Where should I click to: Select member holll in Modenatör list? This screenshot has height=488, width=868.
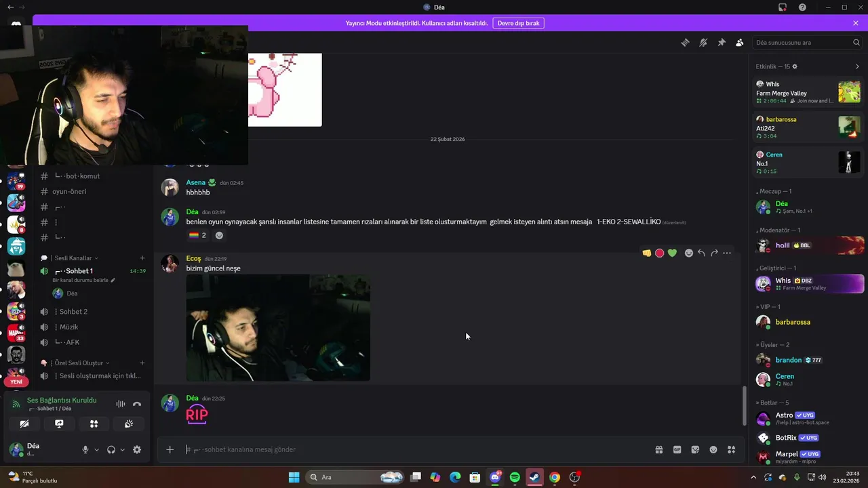click(x=810, y=245)
